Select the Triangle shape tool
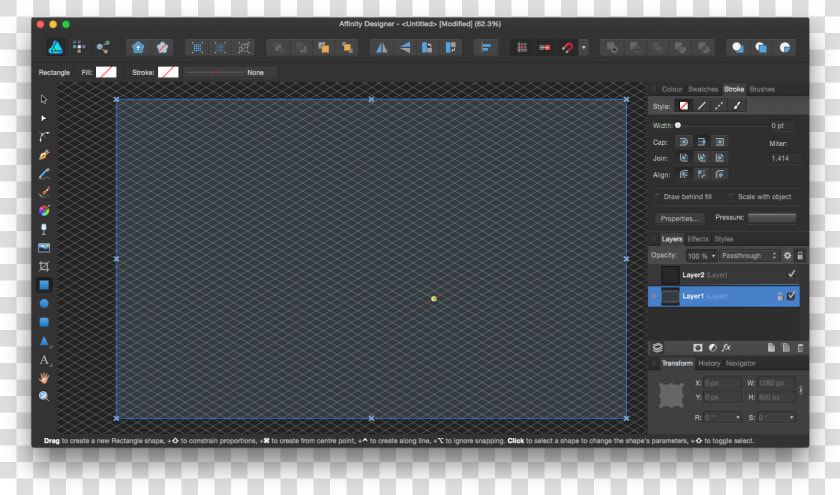This screenshot has width=840, height=495. coord(44,341)
